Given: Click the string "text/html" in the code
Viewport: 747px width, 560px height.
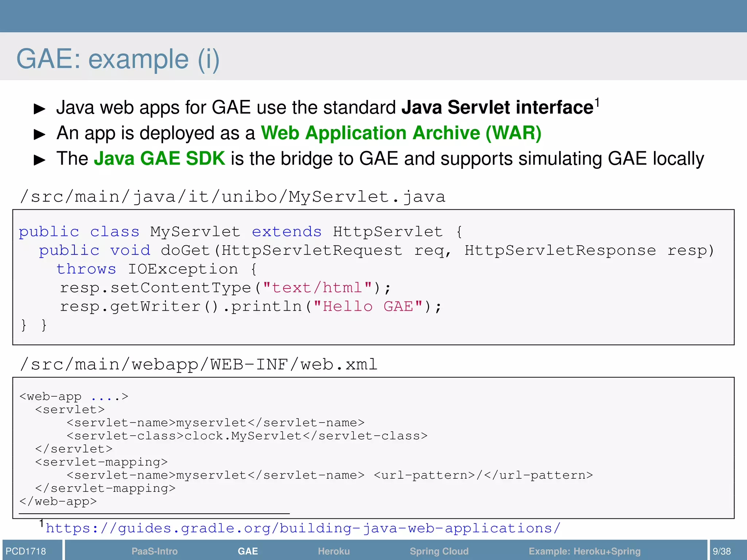Looking at the screenshot, I should 318,288.
